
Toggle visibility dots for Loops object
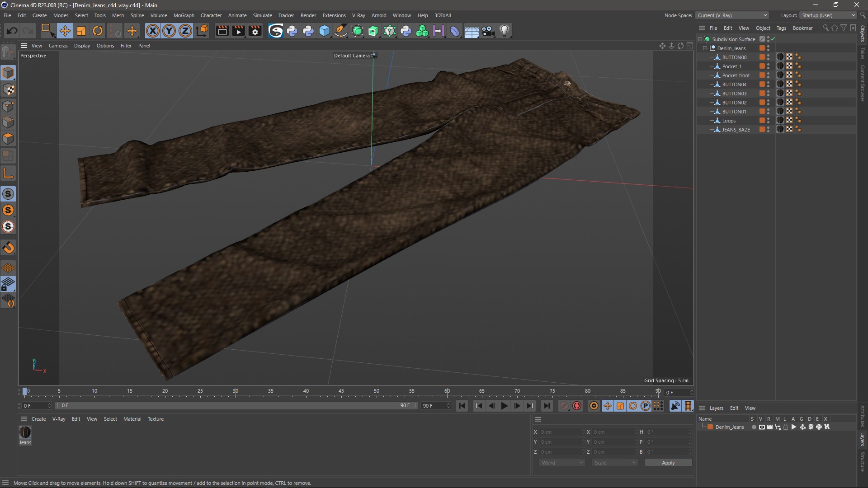point(768,120)
